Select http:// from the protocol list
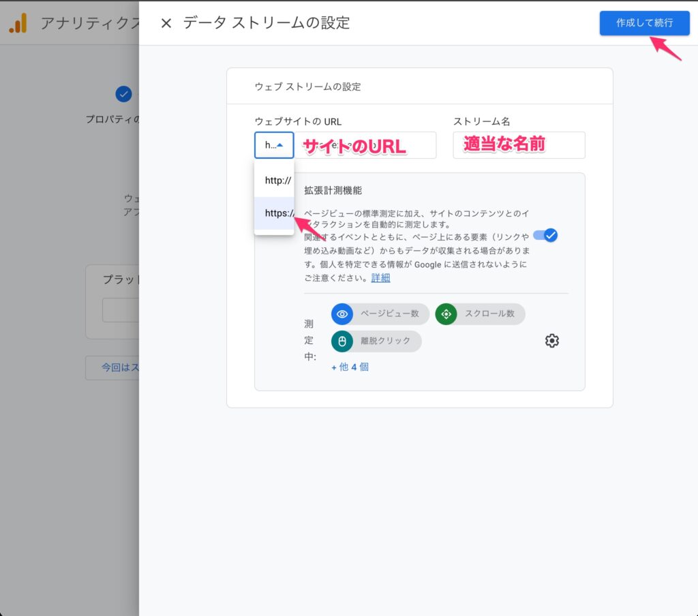The width and height of the screenshot is (698, 616). coord(277,181)
